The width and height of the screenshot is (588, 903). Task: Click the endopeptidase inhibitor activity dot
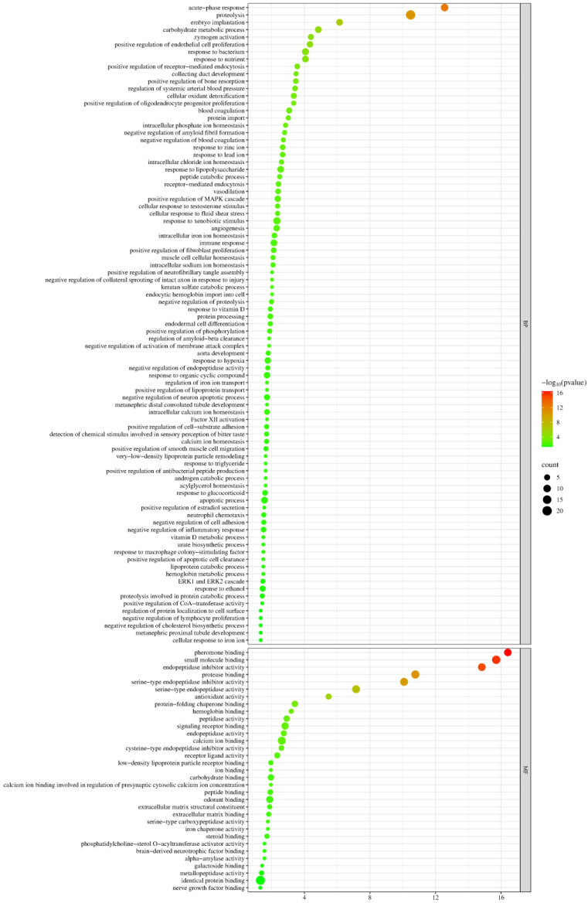[x=481, y=667]
